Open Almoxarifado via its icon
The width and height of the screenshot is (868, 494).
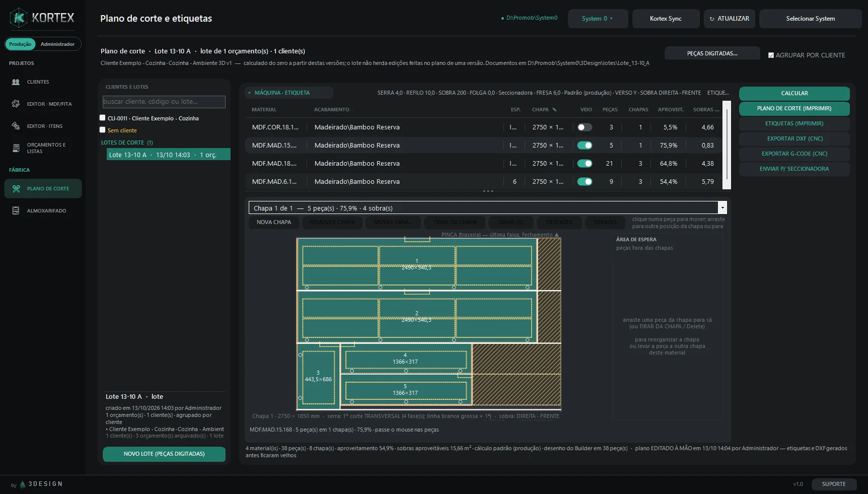pyautogui.click(x=16, y=210)
